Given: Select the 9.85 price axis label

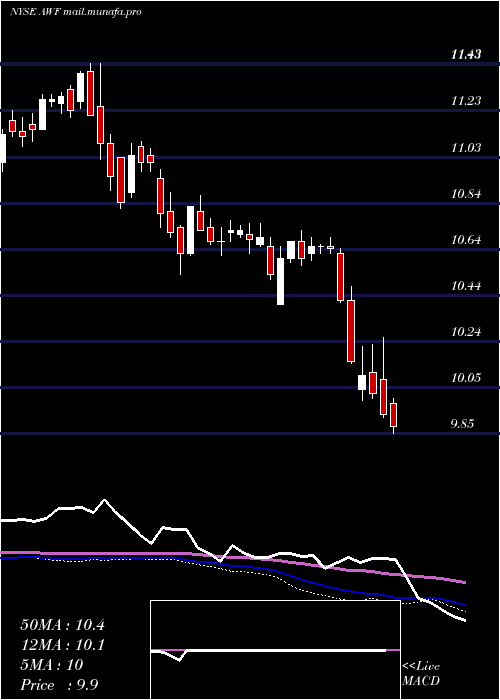Looking at the screenshot, I should point(462,424).
